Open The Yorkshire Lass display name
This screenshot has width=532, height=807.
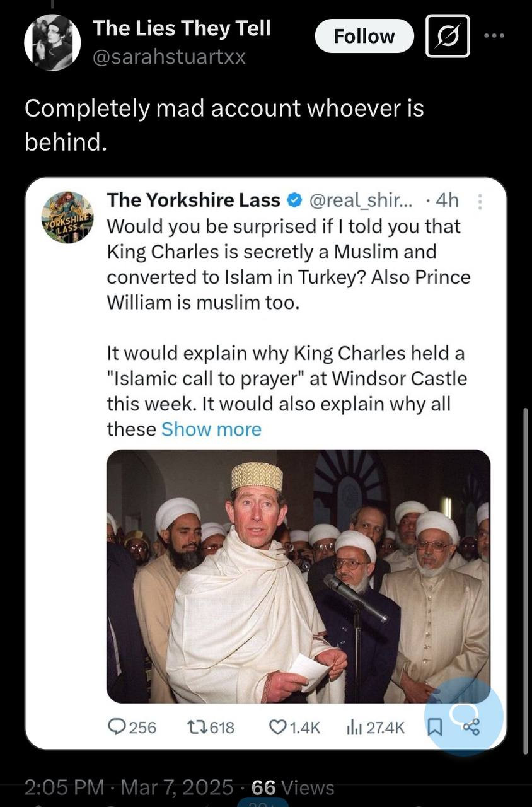(x=194, y=200)
